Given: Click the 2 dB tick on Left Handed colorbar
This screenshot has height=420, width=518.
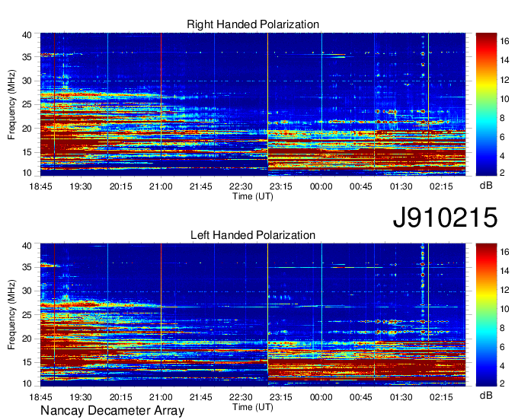Looking at the screenshot, I should 502,383.
